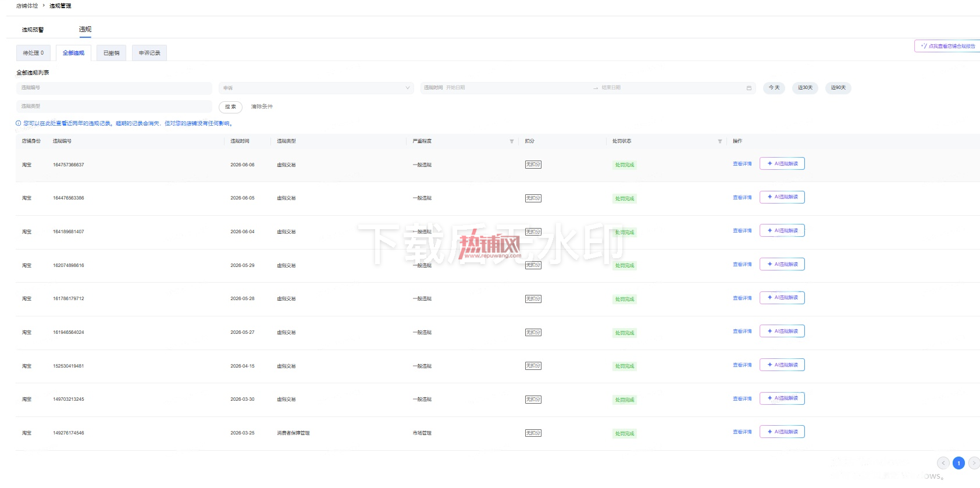This screenshot has width=980, height=488.
Task: Open the 违规类型 filter field
Action: (114, 106)
